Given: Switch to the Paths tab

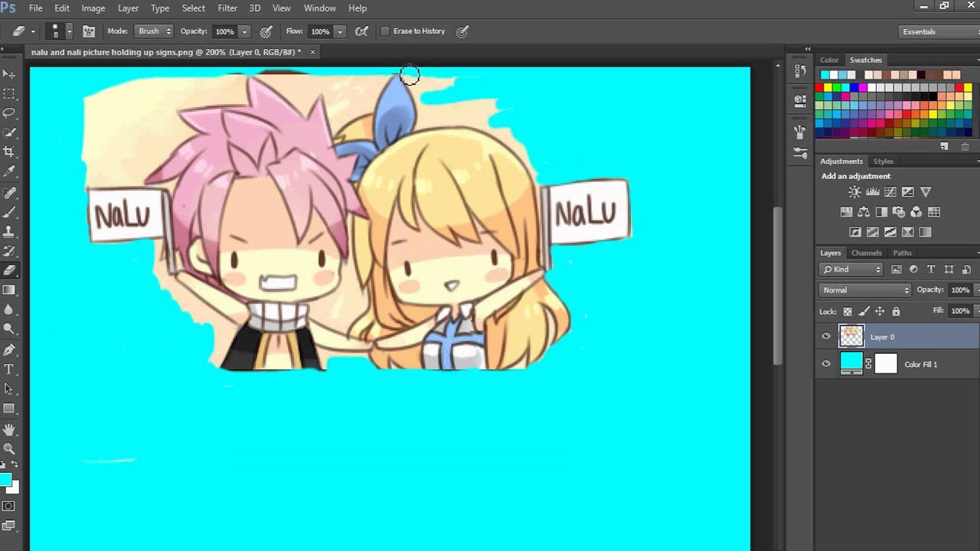Looking at the screenshot, I should click(902, 253).
